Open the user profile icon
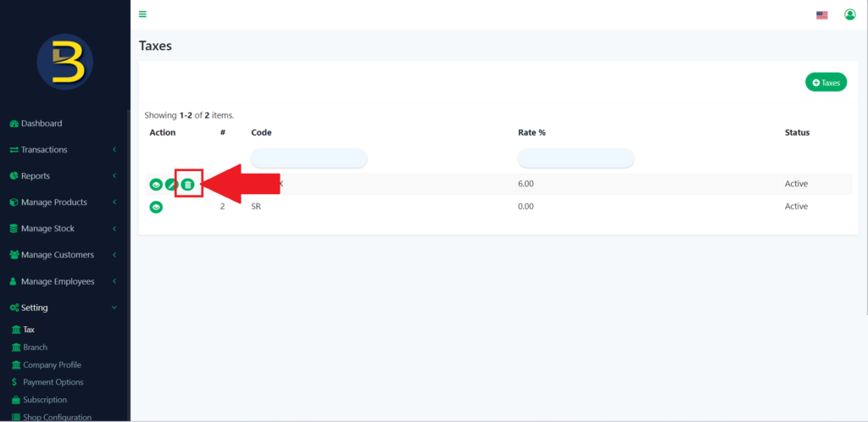The height and width of the screenshot is (422, 868). point(849,14)
